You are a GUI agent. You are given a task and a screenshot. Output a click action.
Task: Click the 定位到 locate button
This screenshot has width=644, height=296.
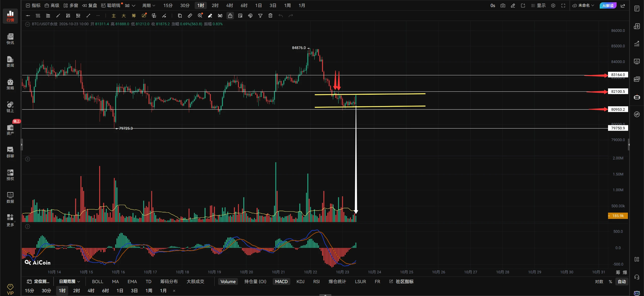tap(38, 281)
